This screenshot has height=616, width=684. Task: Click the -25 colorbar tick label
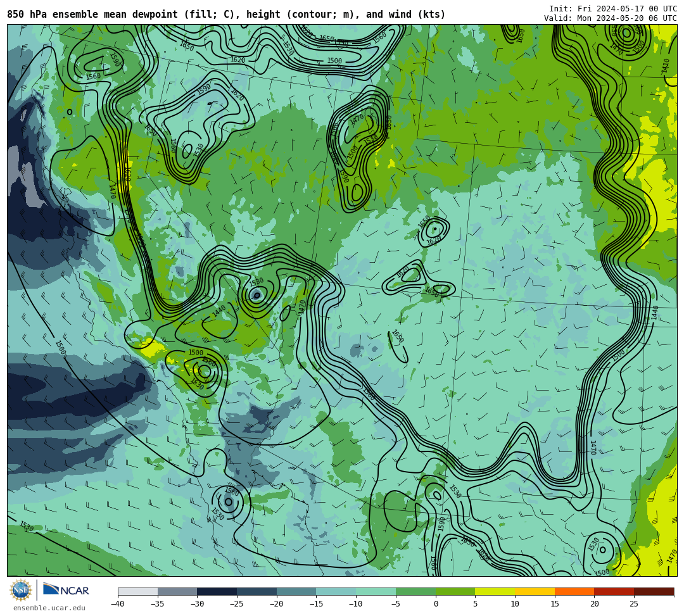[x=237, y=604]
